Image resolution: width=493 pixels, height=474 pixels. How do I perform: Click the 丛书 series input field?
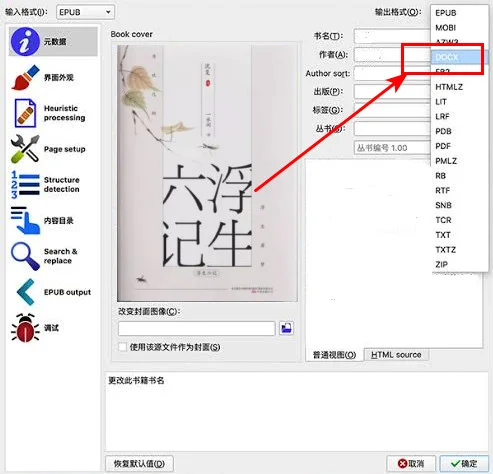tap(392, 128)
